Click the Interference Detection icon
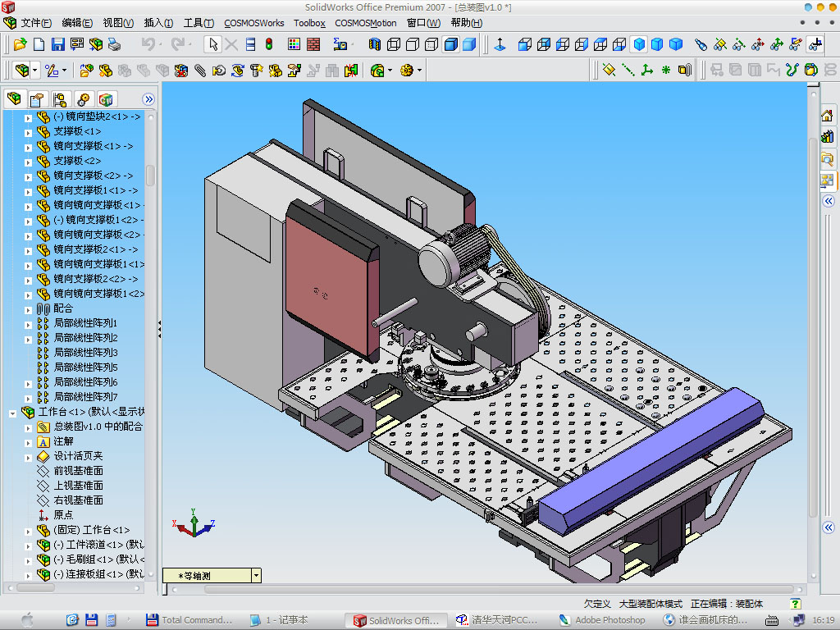The height and width of the screenshot is (630, 840). tap(351, 71)
